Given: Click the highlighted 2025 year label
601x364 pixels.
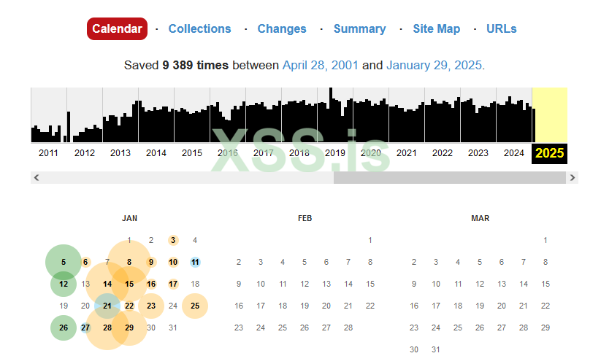Looking at the screenshot, I should [x=549, y=153].
